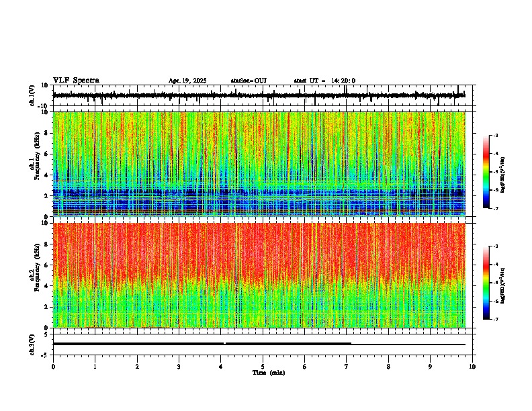Click inside the ch.1 spectrogram panel
This screenshot has height=411, width=532.
259,164
